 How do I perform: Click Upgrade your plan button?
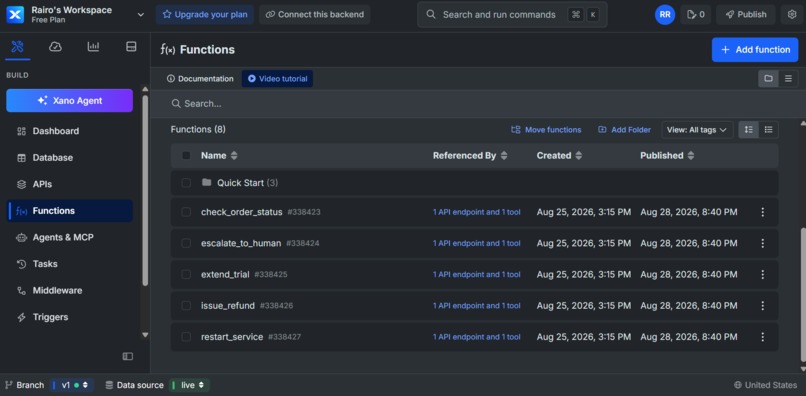point(205,14)
